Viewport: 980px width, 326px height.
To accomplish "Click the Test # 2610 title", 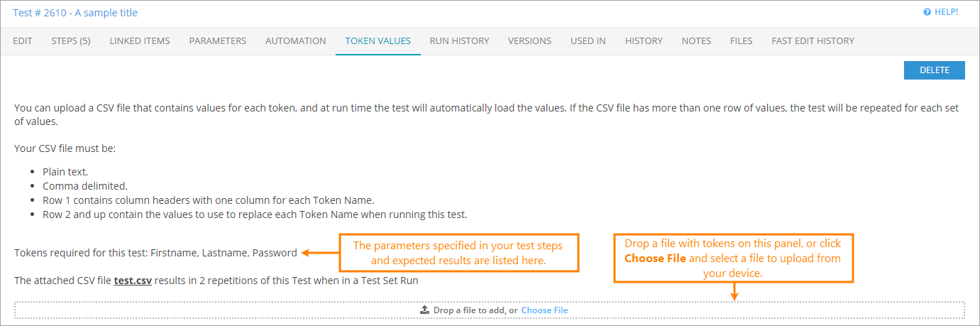I will (75, 13).
